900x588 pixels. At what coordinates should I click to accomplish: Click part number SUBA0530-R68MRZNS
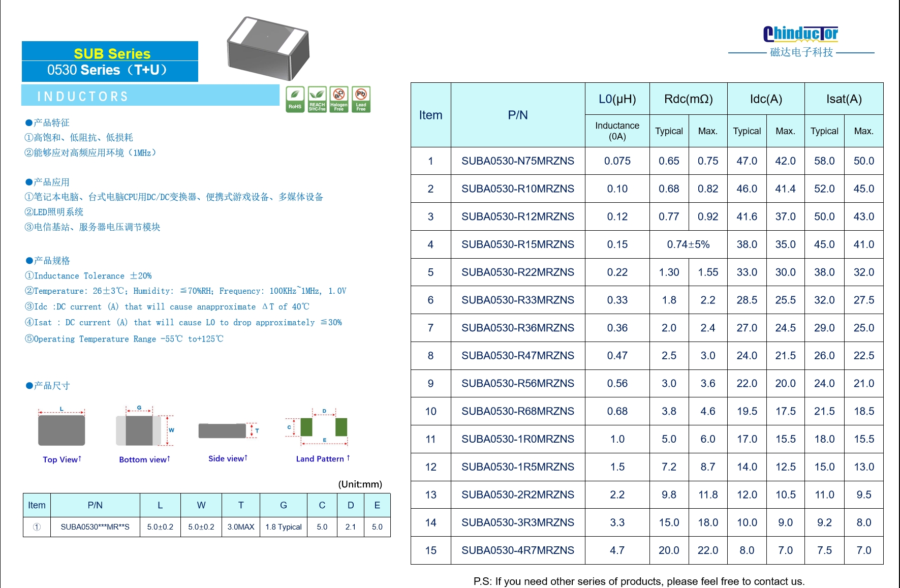tap(518, 412)
